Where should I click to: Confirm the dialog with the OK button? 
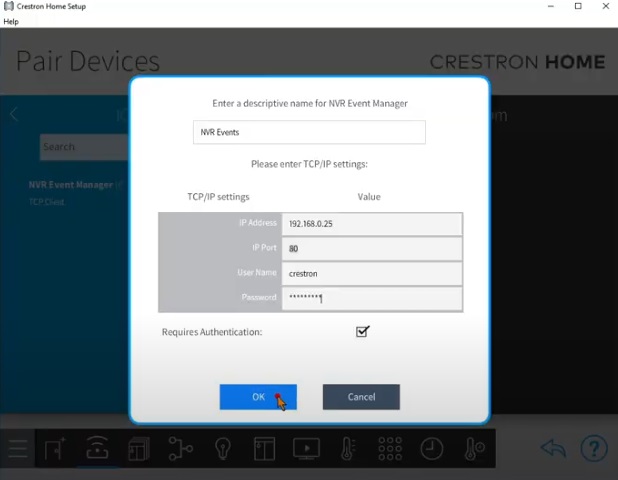click(258, 397)
